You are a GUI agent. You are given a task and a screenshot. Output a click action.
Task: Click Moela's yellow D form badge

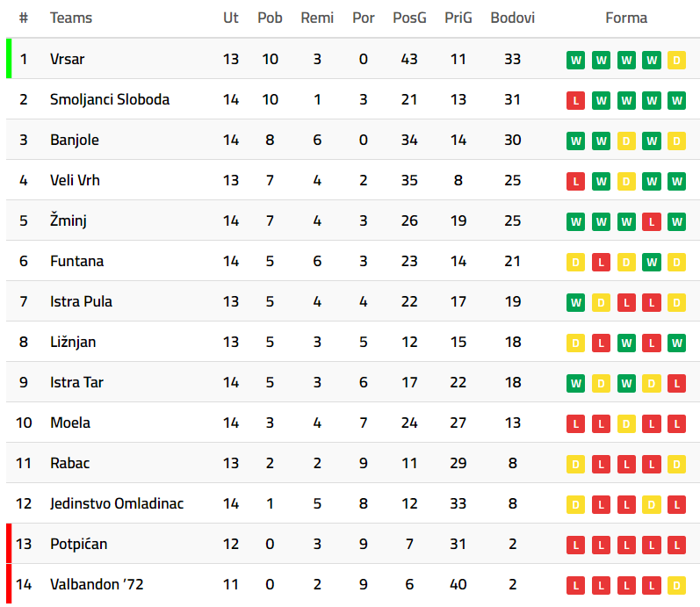626,423
